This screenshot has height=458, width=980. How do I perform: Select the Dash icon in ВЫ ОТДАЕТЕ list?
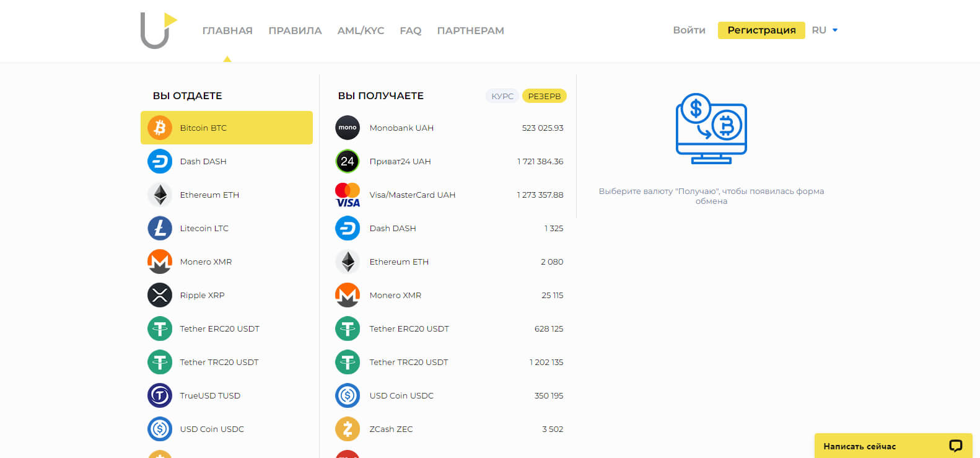(x=160, y=161)
